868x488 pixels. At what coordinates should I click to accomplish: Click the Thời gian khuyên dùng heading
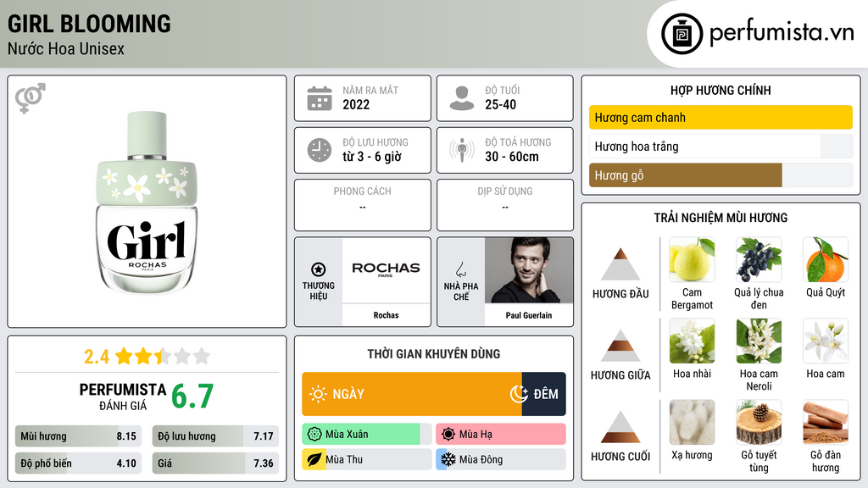coord(434,353)
